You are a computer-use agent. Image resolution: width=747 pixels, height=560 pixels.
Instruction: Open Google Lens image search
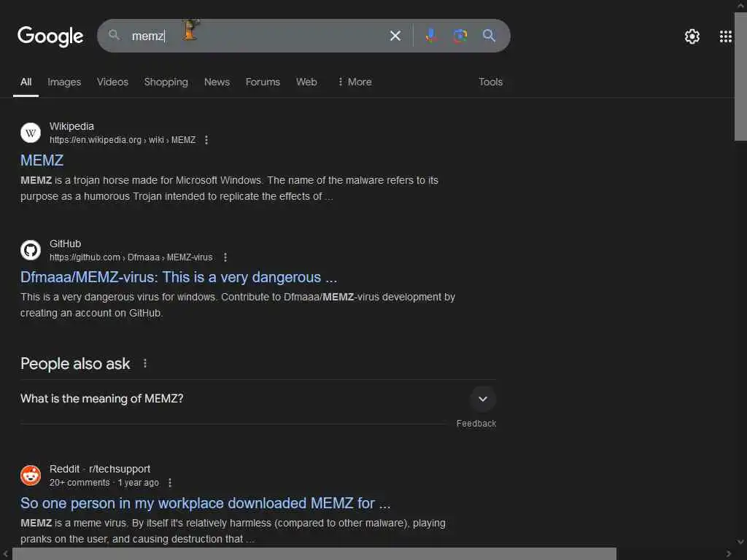coord(460,36)
